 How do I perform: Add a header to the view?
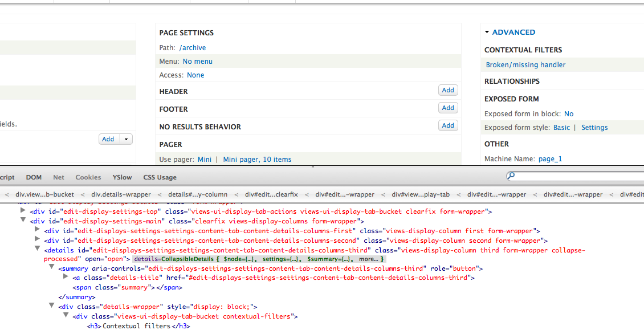pyautogui.click(x=448, y=90)
